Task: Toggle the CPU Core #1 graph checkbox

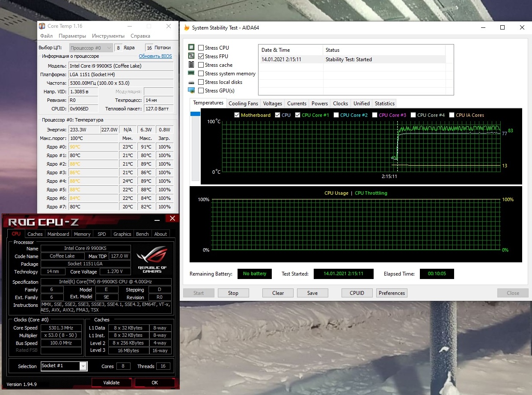Action: pyautogui.click(x=298, y=115)
